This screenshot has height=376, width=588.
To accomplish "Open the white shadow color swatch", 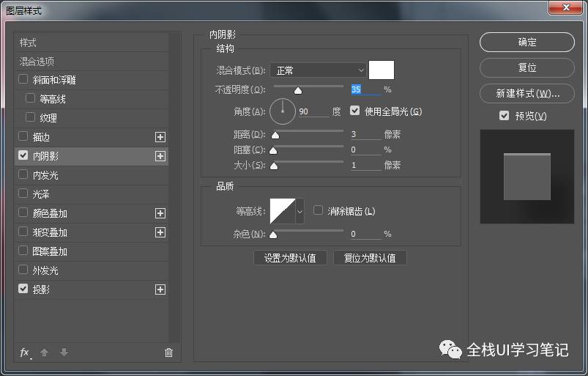I will 382,70.
